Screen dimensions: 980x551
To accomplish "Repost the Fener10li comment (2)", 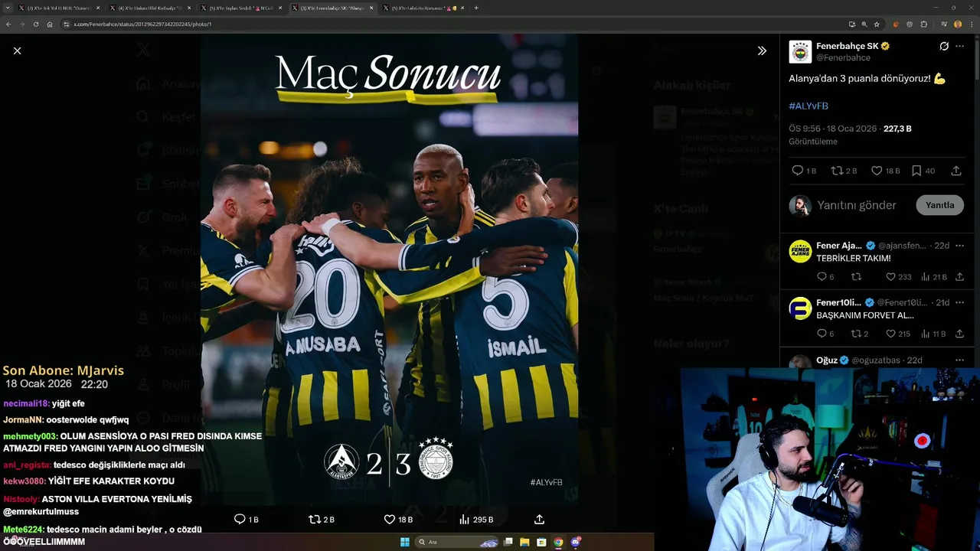I will (860, 334).
